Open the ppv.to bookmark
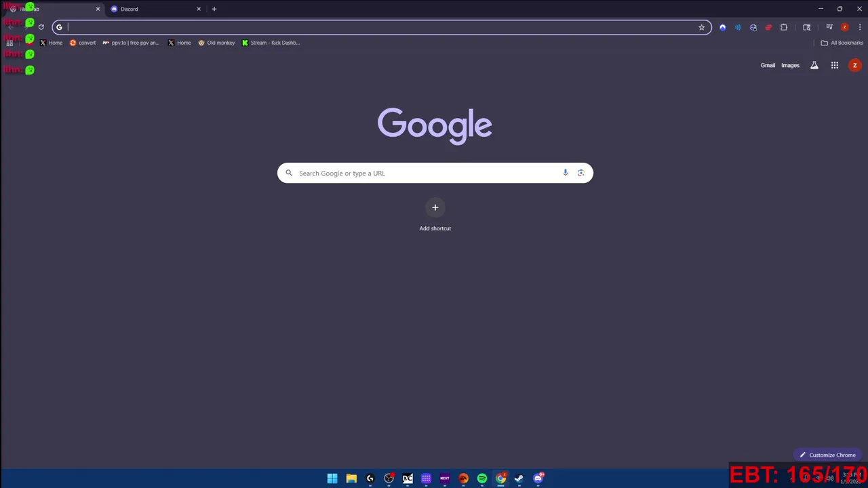 pos(131,43)
